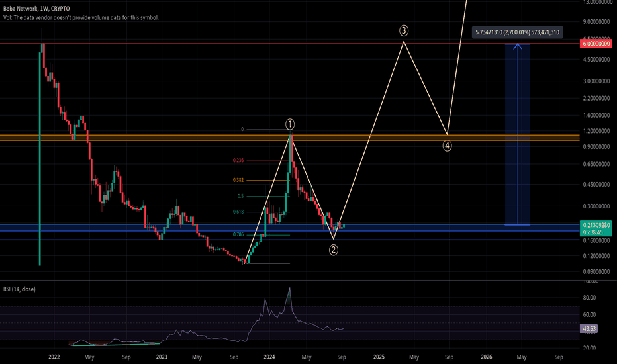Click the 60.00 RSI axis label
The height and width of the screenshot is (364, 617).
point(589,315)
